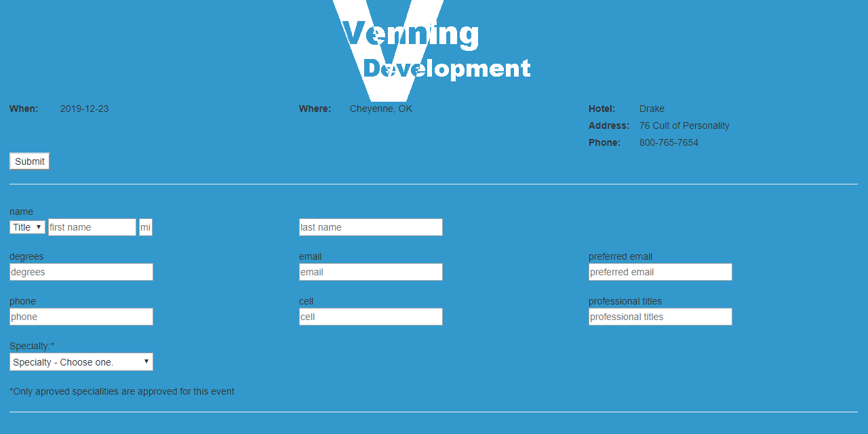868x434 pixels.
Task: Click the "cell" label above its field
Action: pyautogui.click(x=306, y=301)
